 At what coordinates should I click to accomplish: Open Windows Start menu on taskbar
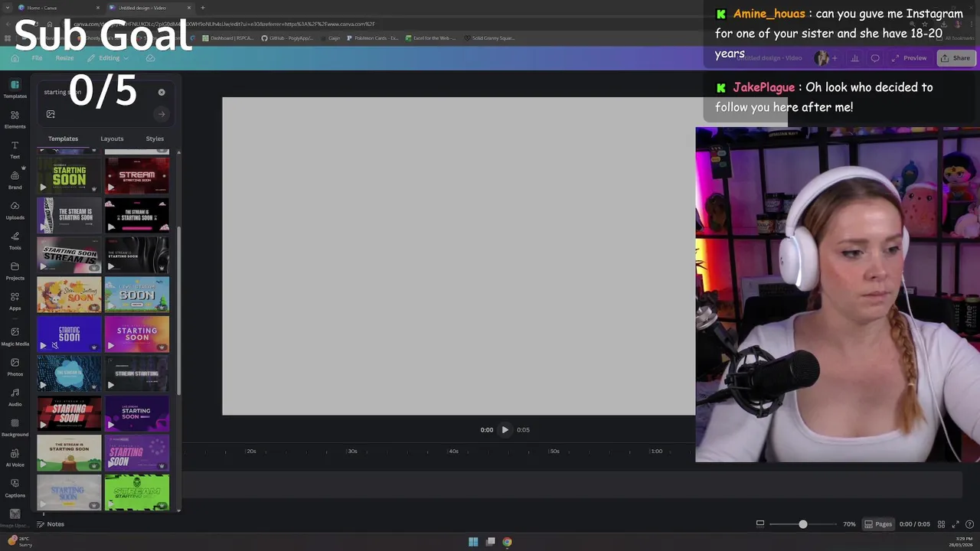(x=473, y=542)
